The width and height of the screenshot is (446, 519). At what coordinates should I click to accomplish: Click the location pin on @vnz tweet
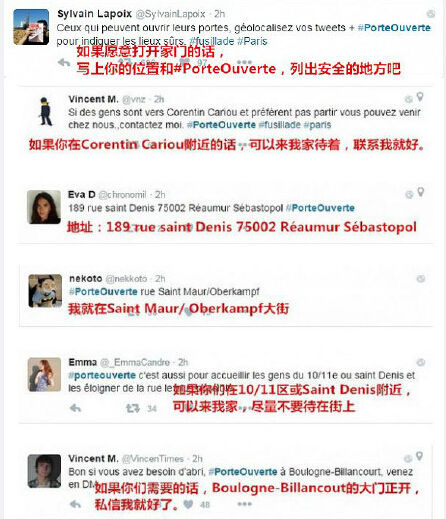pyautogui.click(x=420, y=97)
